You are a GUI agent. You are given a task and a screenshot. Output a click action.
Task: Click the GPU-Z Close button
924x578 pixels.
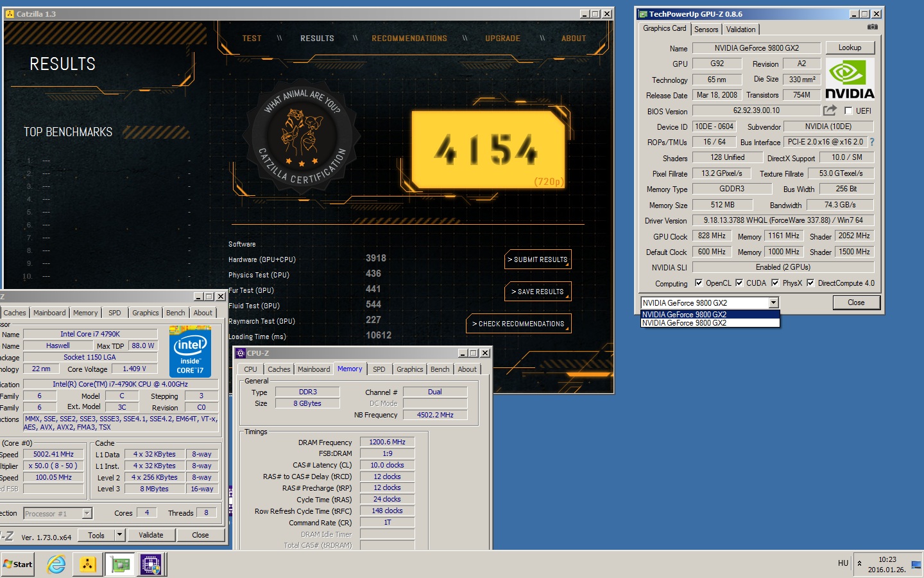tap(856, 302)
